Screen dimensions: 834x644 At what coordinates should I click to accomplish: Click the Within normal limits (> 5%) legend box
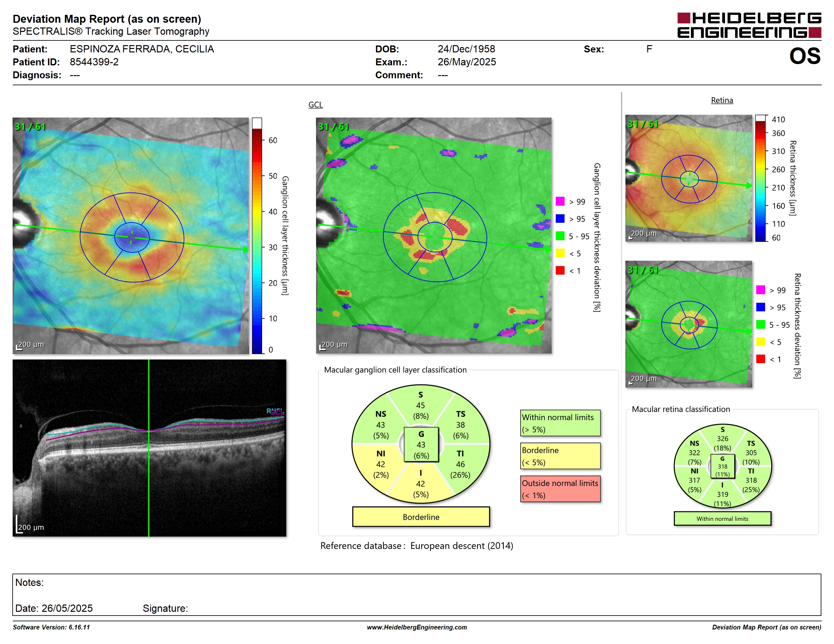click(x=560, y=423)
